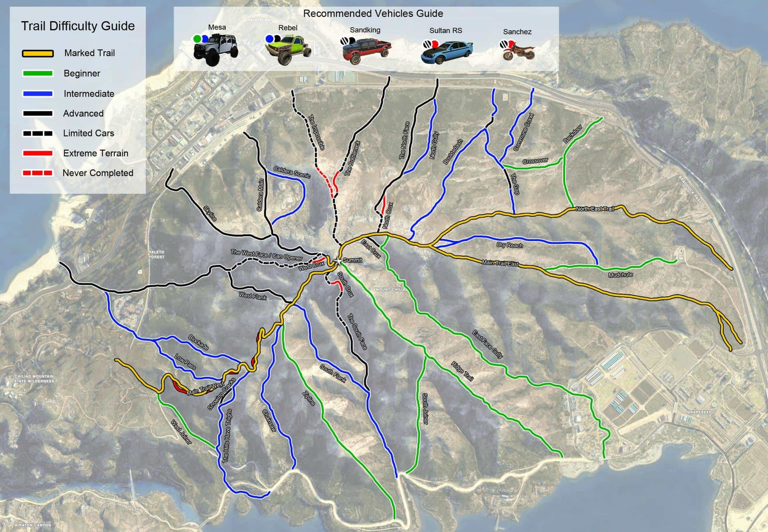Image resolution: width=768 pixels, height=532 pixels.
Task: Click the Recommended Vehicles Guide title
Action: pos(373,14)
